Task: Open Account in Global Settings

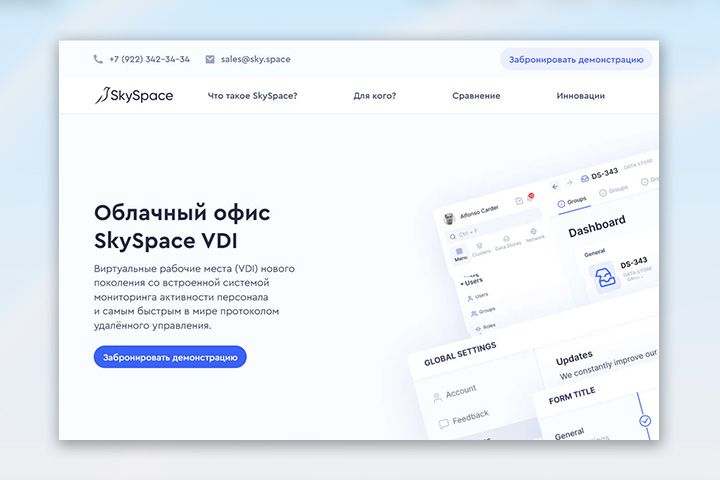Action: pyautogui.click(x=455, y=393)
